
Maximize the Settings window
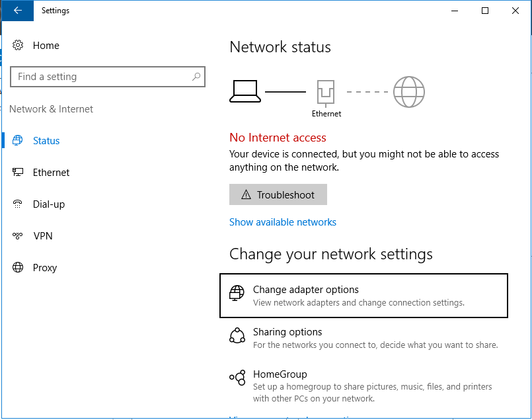pyautogui.click(x=485, y=11)
